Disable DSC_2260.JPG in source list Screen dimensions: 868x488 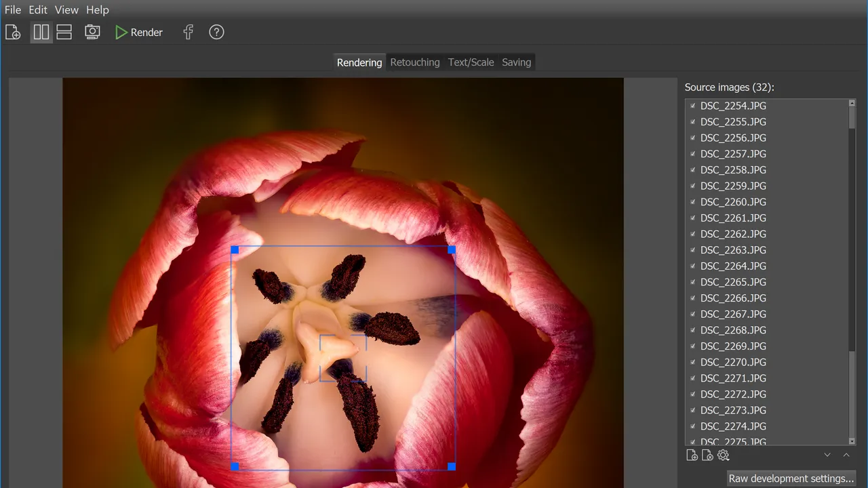click(692, 202)
